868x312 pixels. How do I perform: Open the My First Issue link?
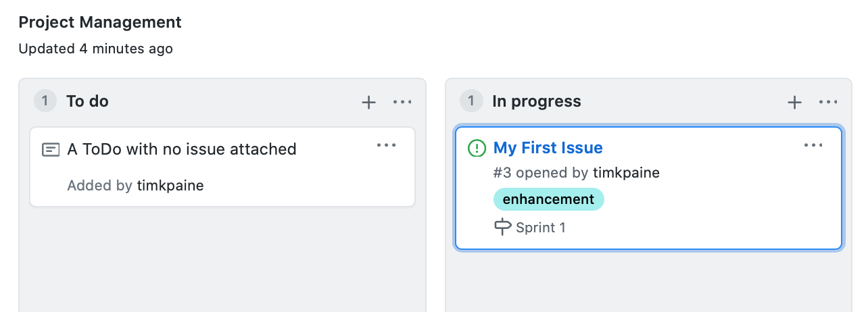click(548, 148)
